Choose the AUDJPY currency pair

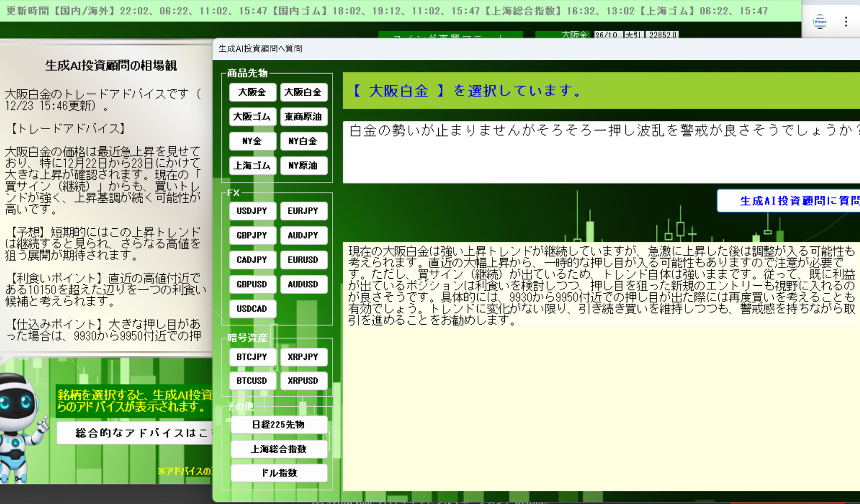pyautogui.click(x=303, y=235)
